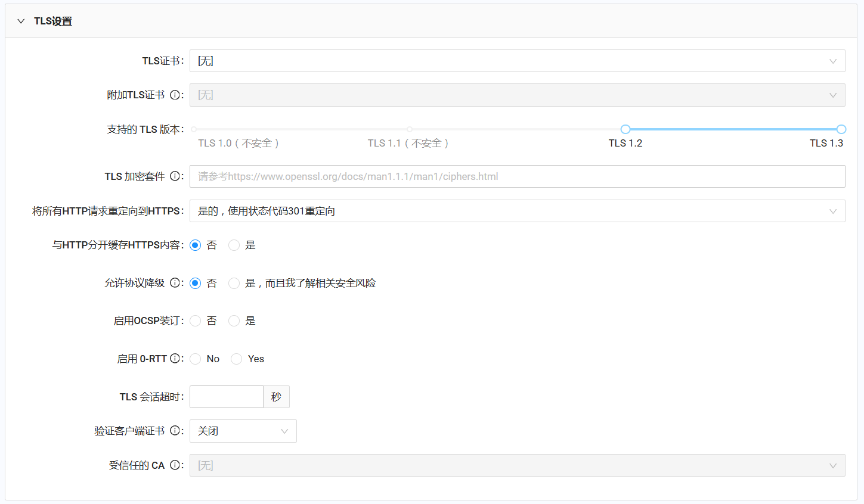
Task: Open the HTTP redirect to HTTPS dropdown
Action: (x=516, y=210)
